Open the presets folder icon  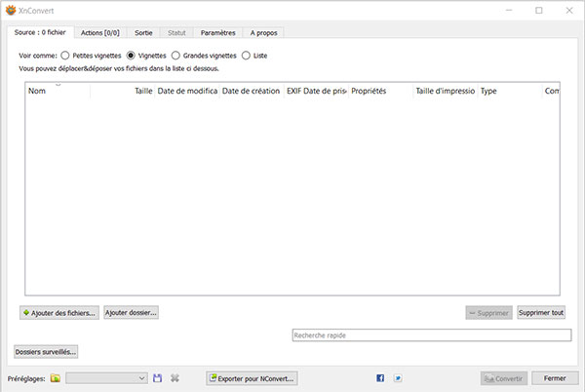click(56, 378)
